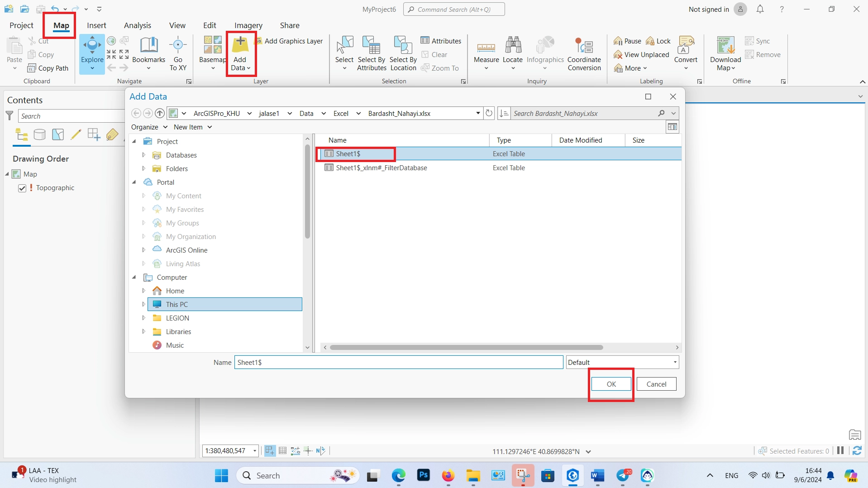Screen dimensions: 868x488
Task: Click List By Drawing Order icon
Action: pyautogui.click(x=22, y=134)
